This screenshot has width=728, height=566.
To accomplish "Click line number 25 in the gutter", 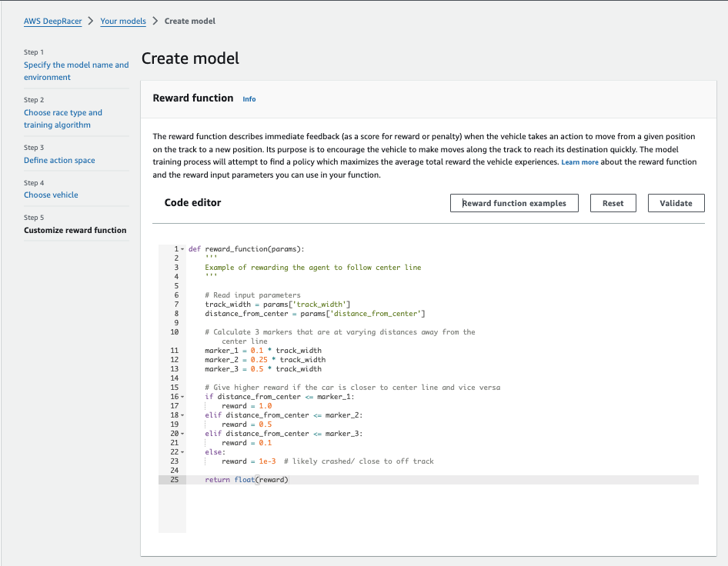I will (x=174, y=480).
